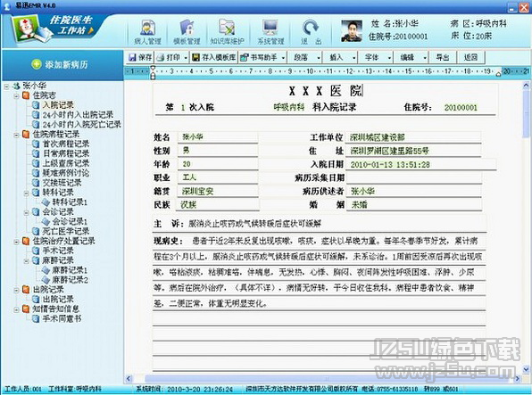The image size is (532, 395).
Task: Select 入院记录 in the tree
Action: (58, 105)
